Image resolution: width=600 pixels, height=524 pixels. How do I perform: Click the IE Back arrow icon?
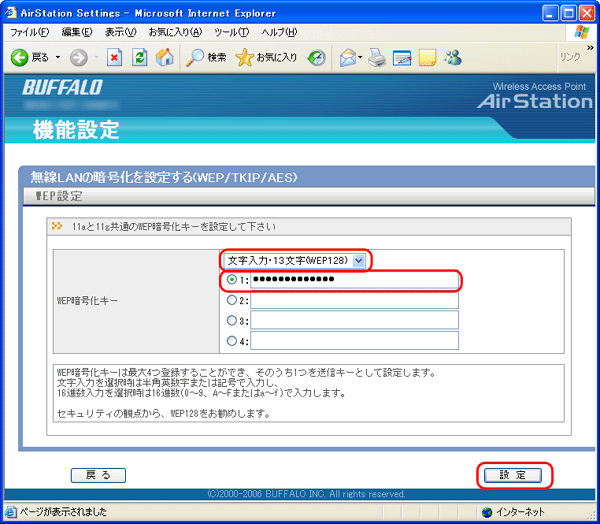coord(19,58)
